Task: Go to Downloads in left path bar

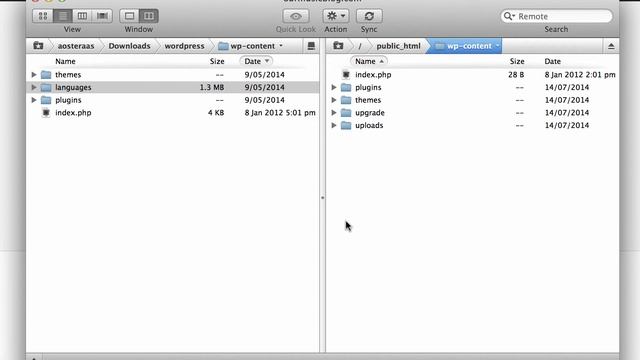Action: (x=129, y=46)
